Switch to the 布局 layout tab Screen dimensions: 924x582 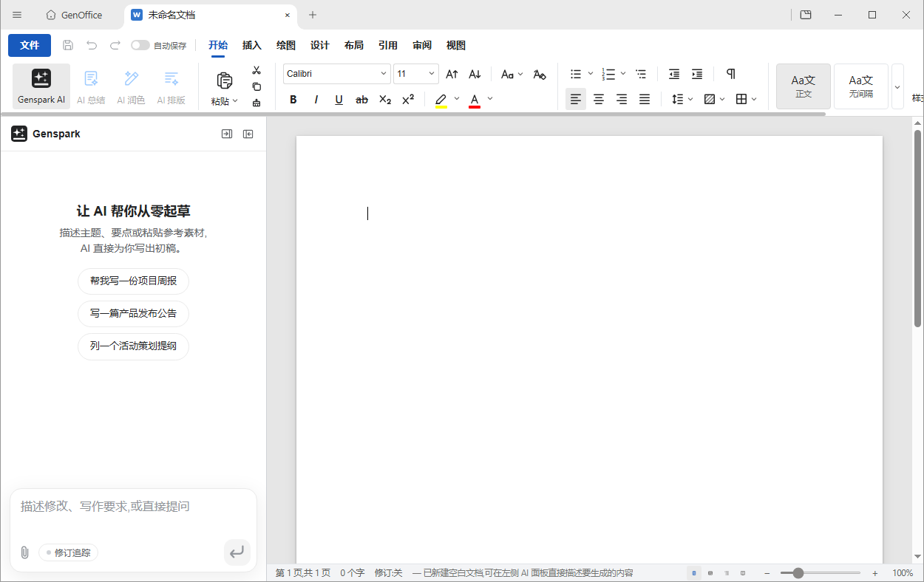tap(354, 45)
